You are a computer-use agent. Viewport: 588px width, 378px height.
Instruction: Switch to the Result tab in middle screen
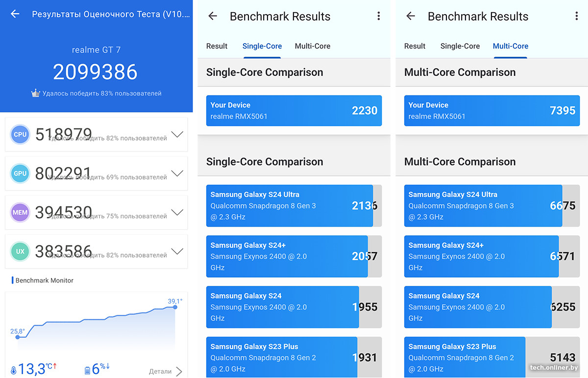tap(217, 46)
